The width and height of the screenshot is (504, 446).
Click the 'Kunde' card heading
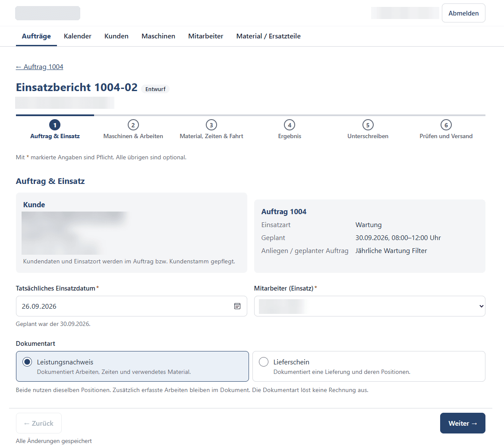pyautogui.click(x=34, y=205)
